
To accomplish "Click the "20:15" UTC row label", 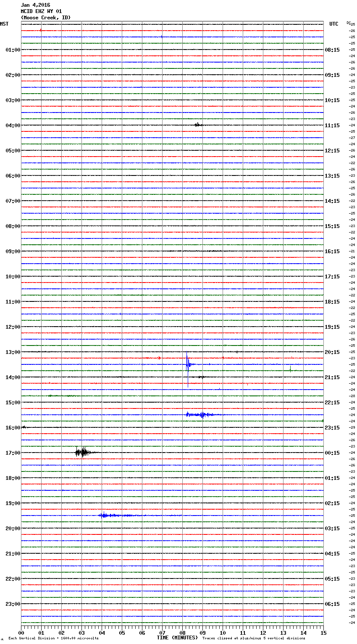I will coord(332,352).
